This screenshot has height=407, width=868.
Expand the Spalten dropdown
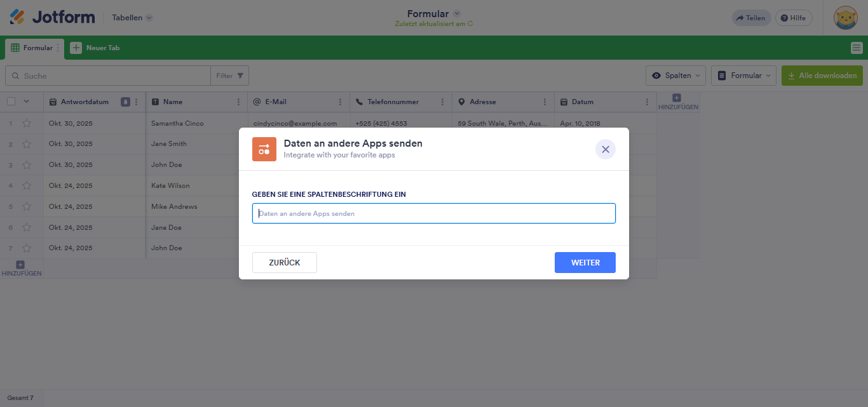click(x=675, y=75)
